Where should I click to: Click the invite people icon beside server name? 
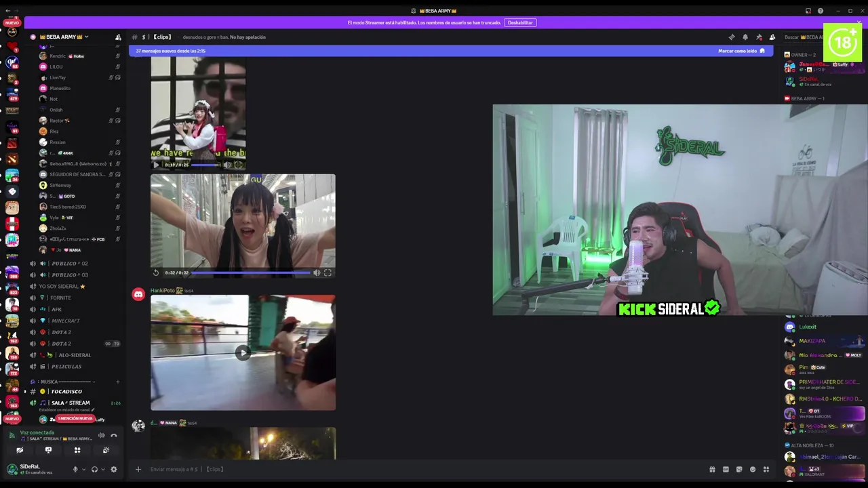118,37
